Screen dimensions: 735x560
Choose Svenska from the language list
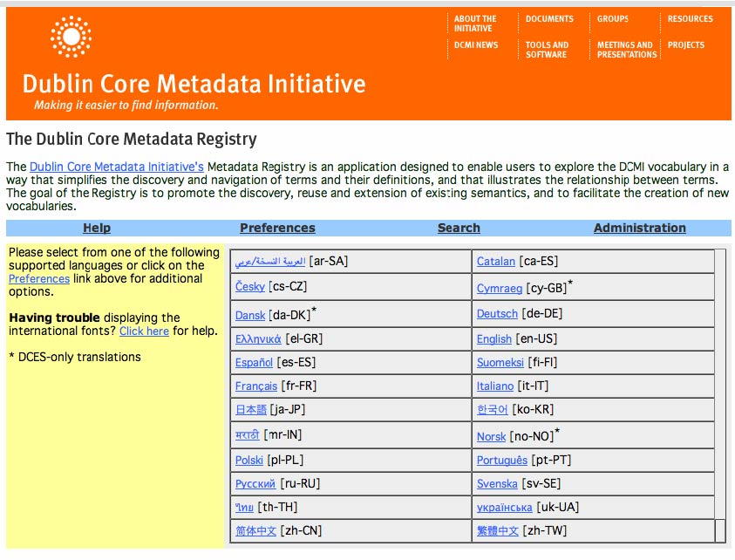pyautogui.click(x=497, y=483)
